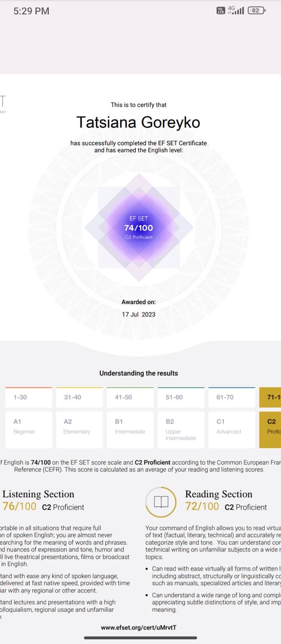Select the 31-40 score range box
The width and height of the screenshot is (281, 644).
pyautogui.click(x=79, y=397)
